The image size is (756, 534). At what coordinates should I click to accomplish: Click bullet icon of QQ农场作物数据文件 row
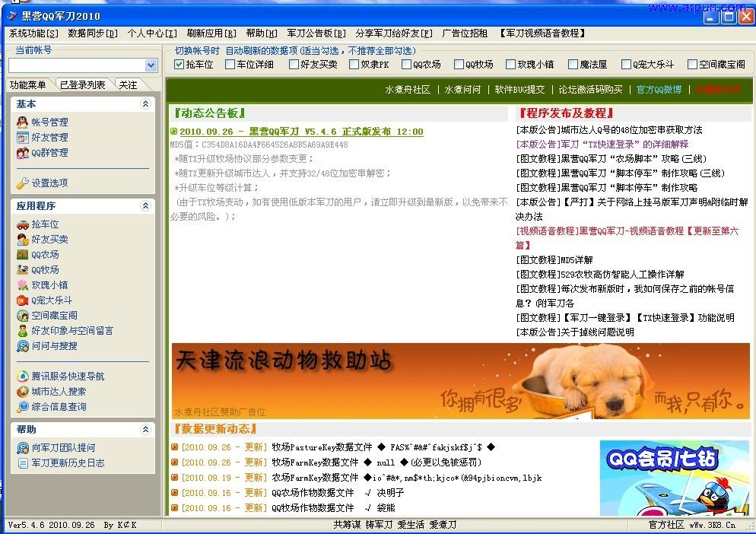pos(174,493)
